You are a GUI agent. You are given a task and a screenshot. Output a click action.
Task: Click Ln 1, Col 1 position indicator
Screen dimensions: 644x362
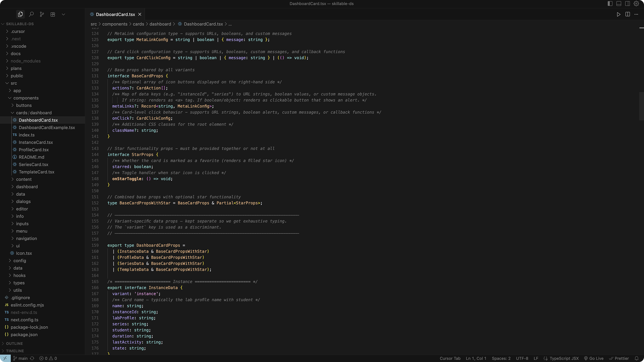tap(476, 358)
